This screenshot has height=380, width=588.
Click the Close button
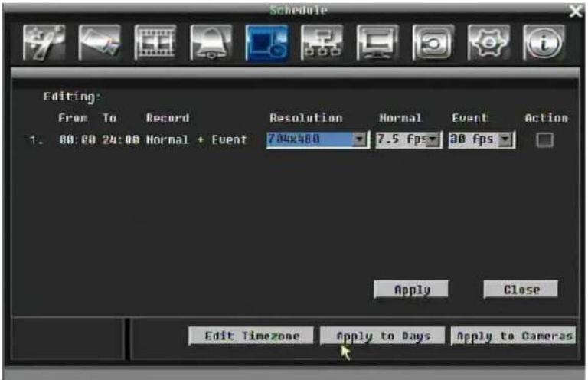click(521, 290)
